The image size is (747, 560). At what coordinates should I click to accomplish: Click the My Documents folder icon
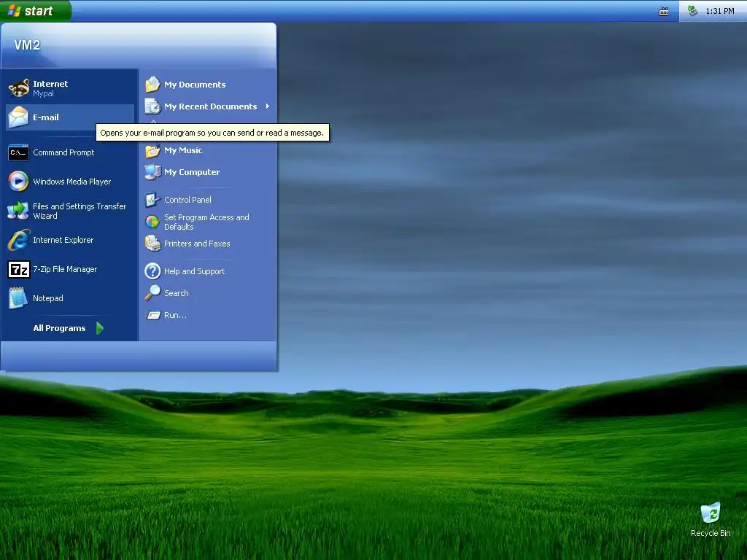[x=153, y=85]
